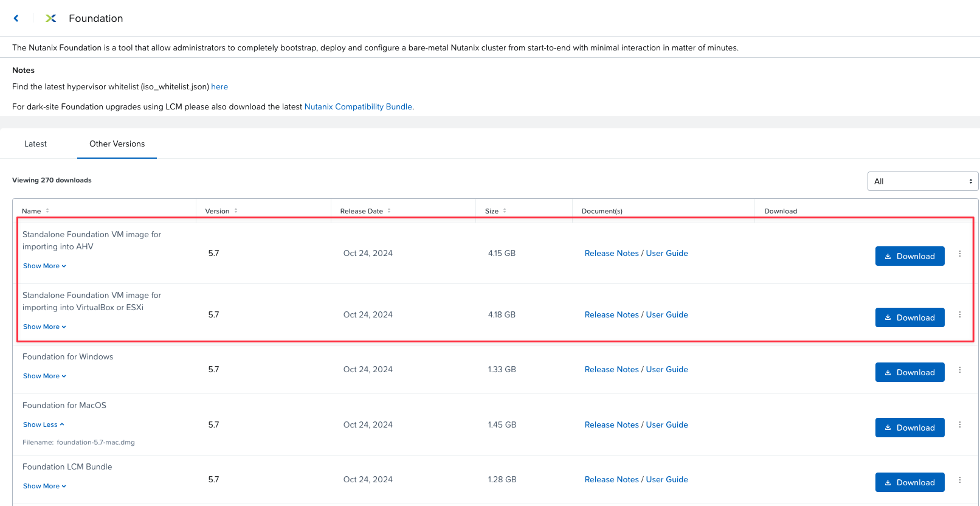Open User Guide for Foundation LCM Bundle
Screen dimensions: 980x506
pyautogui.click(x=667, y=479)
